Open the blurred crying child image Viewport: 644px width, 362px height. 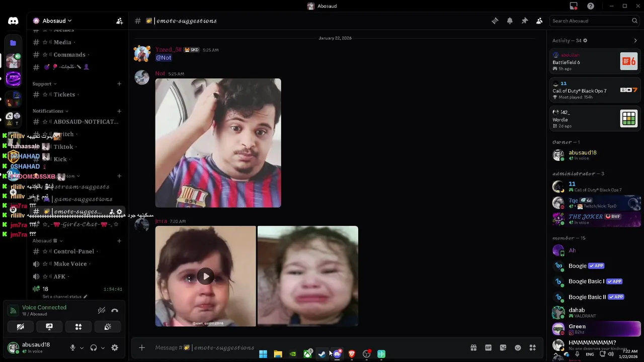[308, 276]
